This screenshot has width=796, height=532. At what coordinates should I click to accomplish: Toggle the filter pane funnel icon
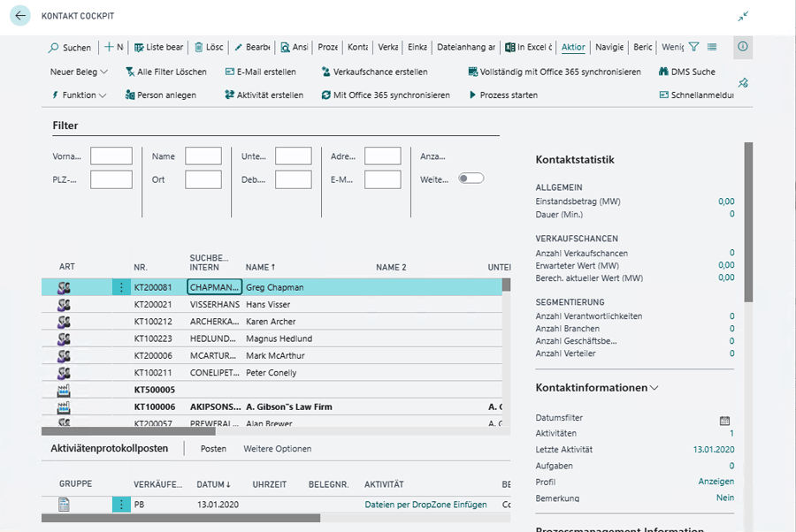pyautogui.click(x=694, y=47)
